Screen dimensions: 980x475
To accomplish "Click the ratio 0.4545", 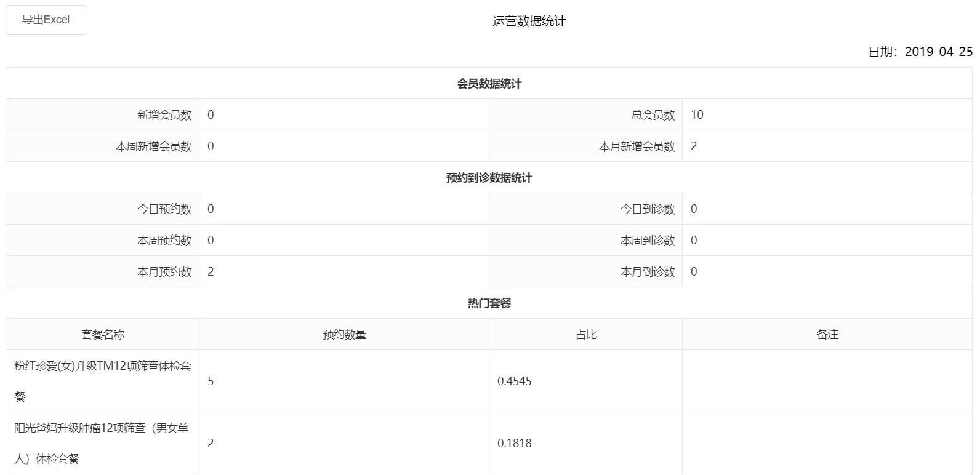I will point(515,381).
